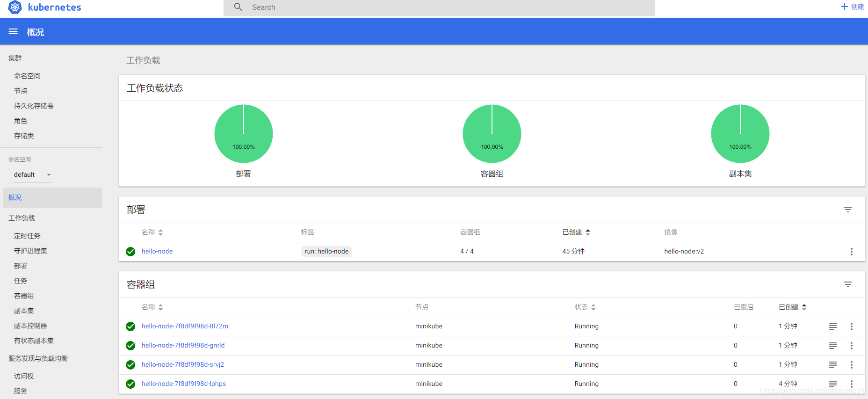868x399 pixels.
Task: Select 概况 in sidebar
Action: pos(52,198)
